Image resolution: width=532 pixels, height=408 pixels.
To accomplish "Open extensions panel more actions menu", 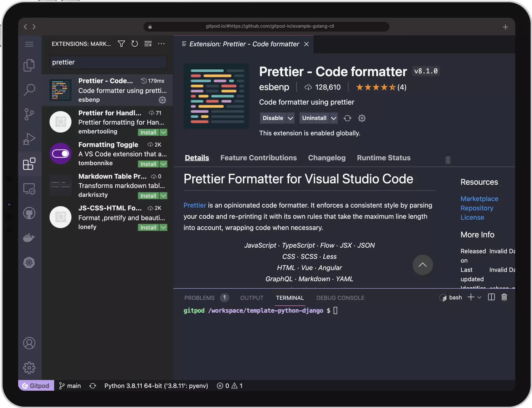I will point(161,44).
